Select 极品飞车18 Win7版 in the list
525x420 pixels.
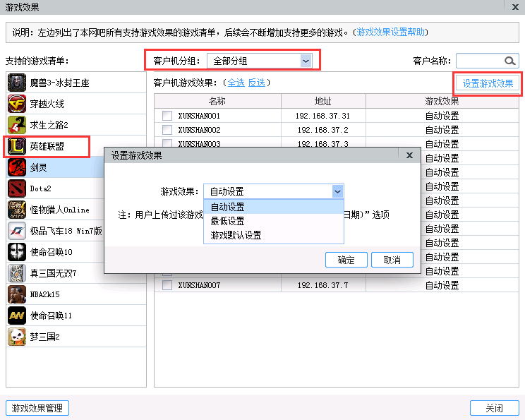pyautogui.click(x=55, y=231)
